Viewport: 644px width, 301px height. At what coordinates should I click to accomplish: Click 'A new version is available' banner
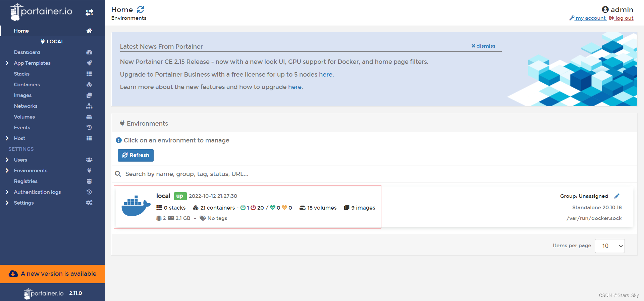(x=53, y=274)
